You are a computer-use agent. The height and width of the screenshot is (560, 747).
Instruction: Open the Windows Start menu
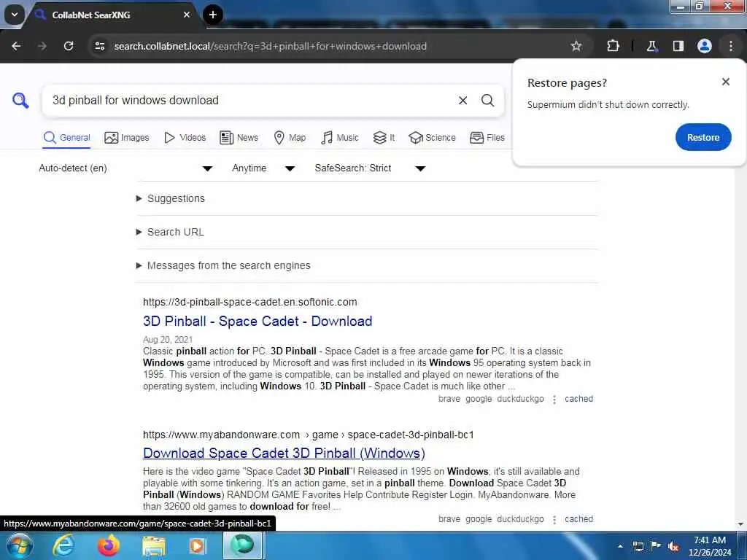[x=20, y=545]
